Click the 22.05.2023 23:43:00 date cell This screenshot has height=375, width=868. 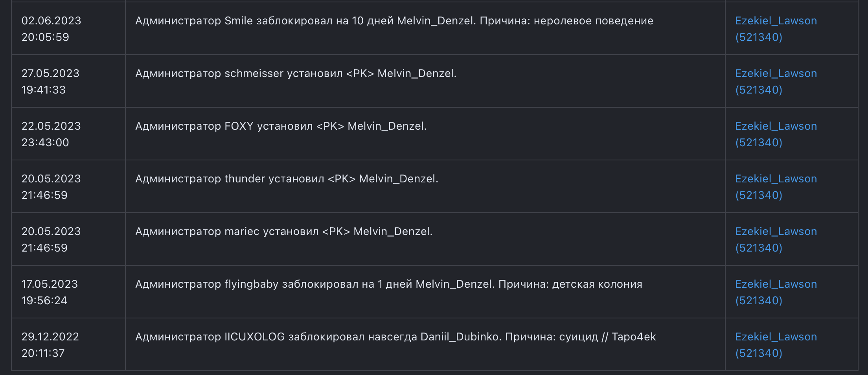pyautogui.click(x=51, y=134)
